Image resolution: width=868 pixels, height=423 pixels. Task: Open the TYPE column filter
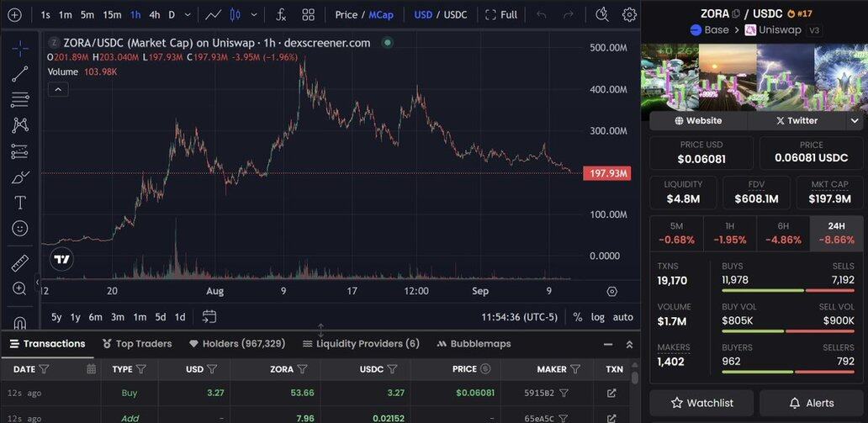pyautogui.click(x=141, y=368)
